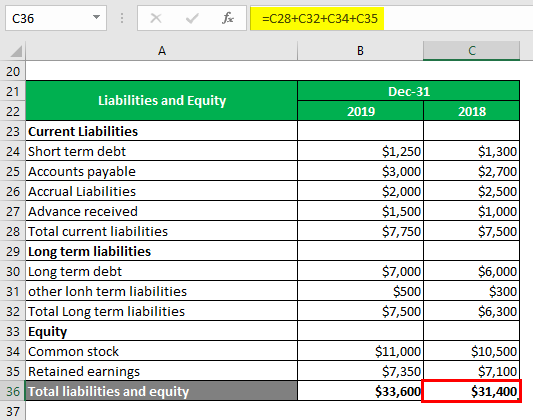This screenshot has width=533, height=420.
Task: Select the Common stock 2019 value $11,000
Action: 360,351
